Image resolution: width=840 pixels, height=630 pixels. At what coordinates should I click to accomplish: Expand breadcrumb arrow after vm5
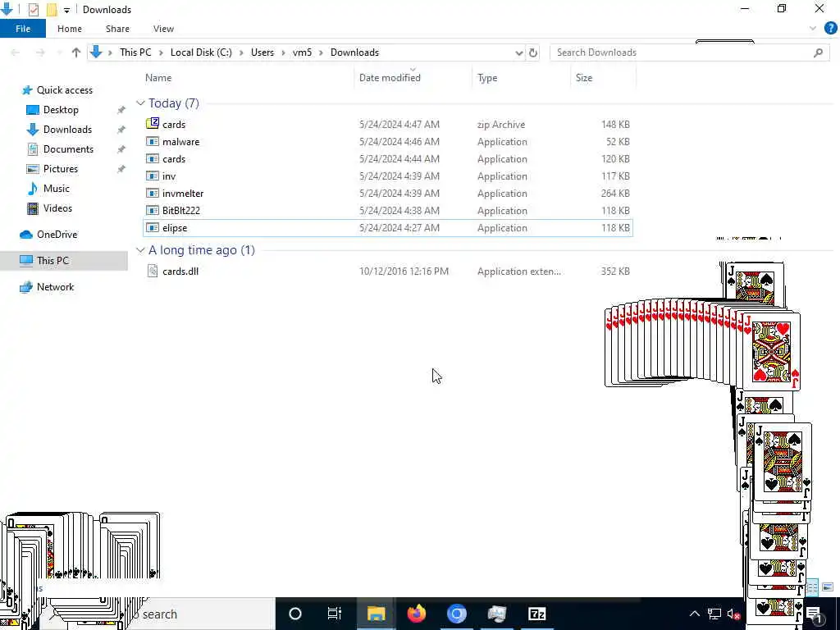pos(321,52)
